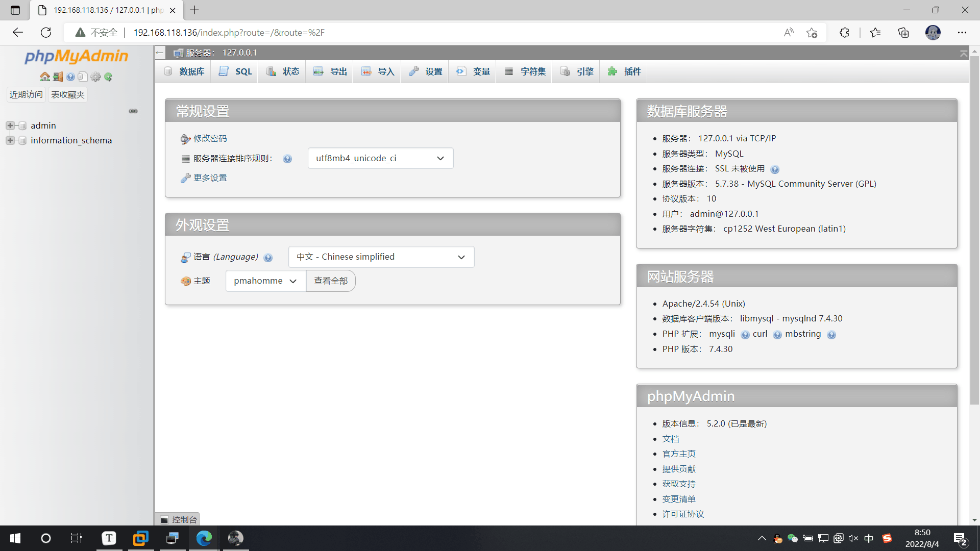
Task: Click the 表收藏夹 (Favorites) button
Action: [68, 95]
